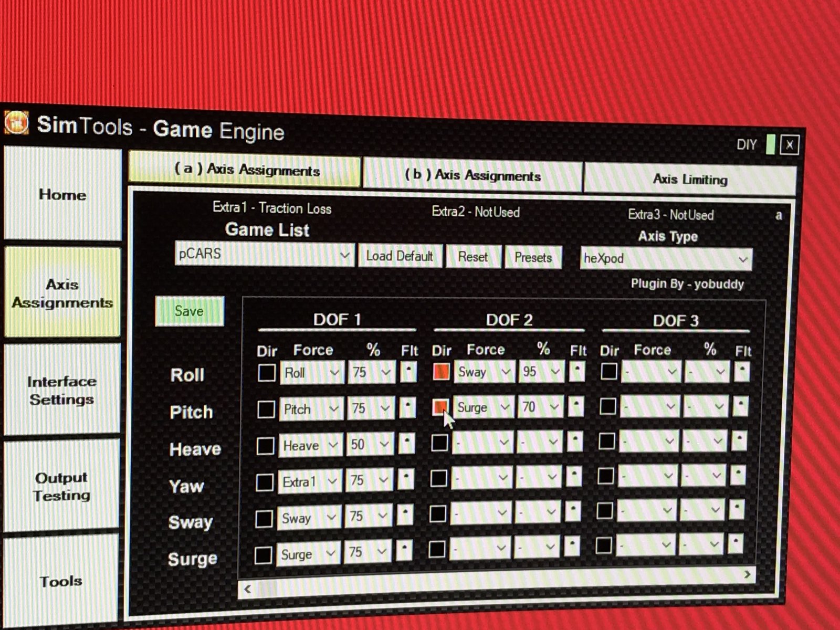Click DOF 2 Flt button in Sway row
840x630 pixels.
click(573, 511)
